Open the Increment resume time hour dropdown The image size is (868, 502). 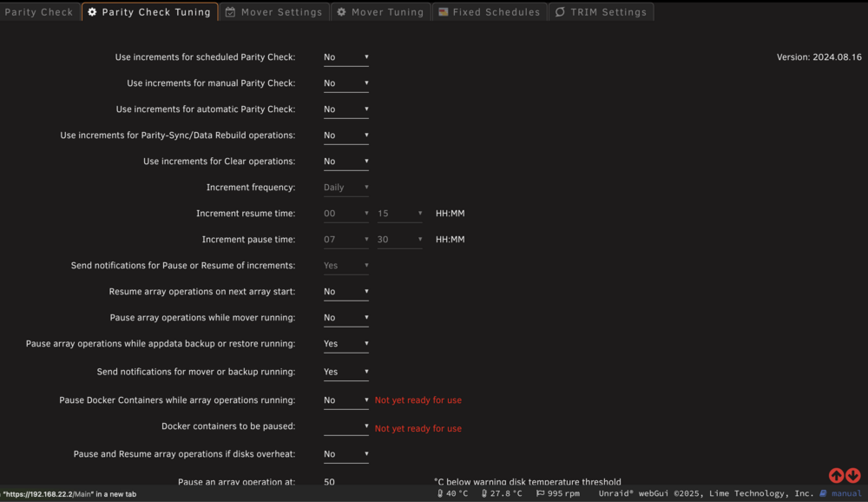click(346, 214)
